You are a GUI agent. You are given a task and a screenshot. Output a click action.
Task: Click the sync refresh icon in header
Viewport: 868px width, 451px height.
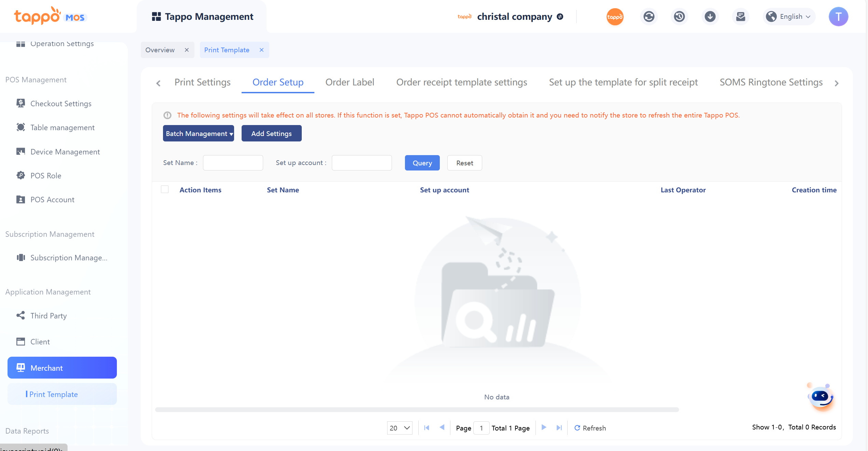(649, 16)
